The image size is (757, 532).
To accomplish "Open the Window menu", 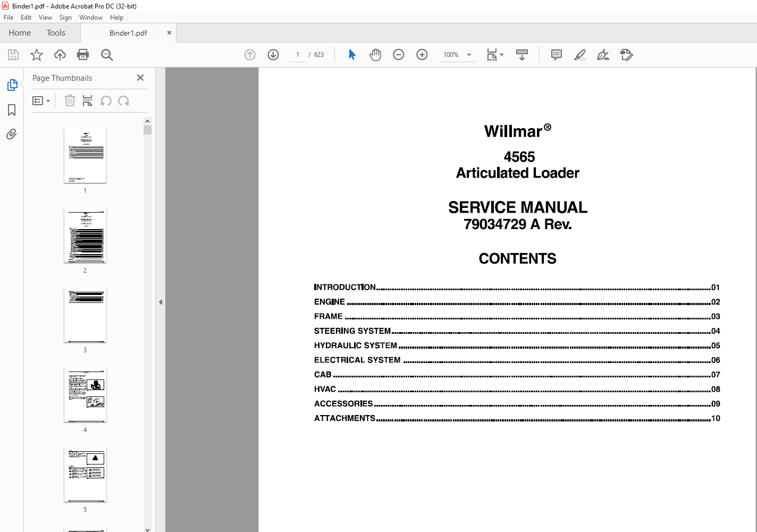I will pyautogui.click(x=91, y=18).
